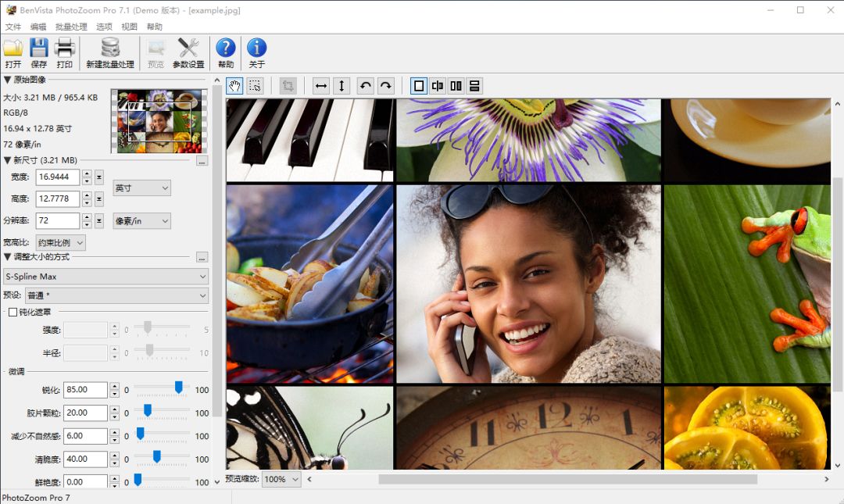
Task: Click the lock icon next to 宽度
Action: pos(99,177)
